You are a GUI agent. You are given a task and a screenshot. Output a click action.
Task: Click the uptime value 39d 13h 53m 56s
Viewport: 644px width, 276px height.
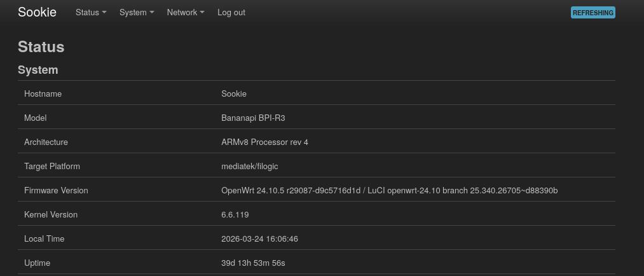click(253, 263)
